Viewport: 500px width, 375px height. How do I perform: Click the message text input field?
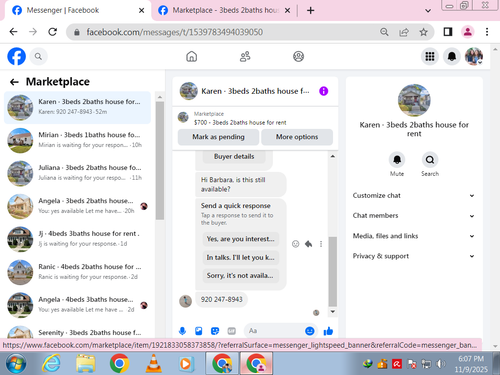click(x=275, y=331)
